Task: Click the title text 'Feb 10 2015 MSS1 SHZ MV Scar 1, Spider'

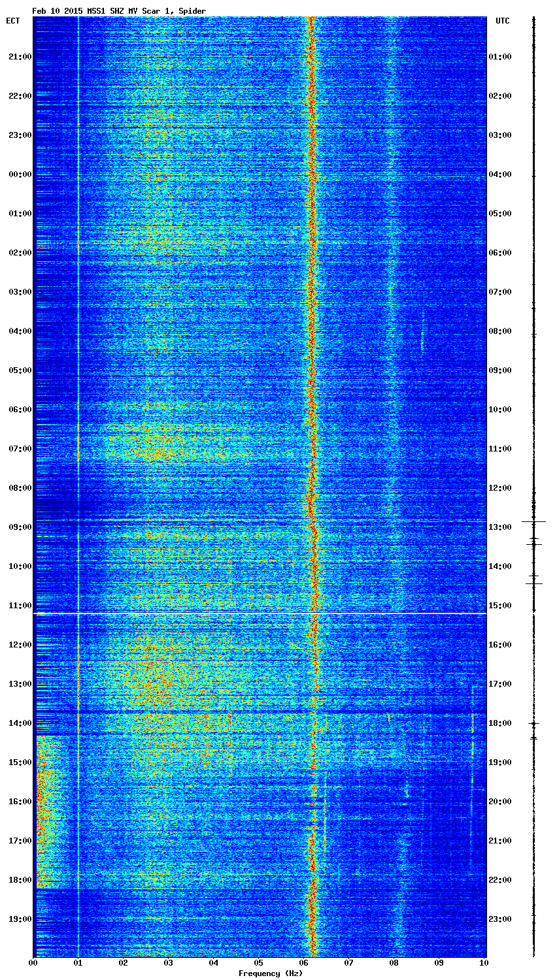Action: point(119,11)
